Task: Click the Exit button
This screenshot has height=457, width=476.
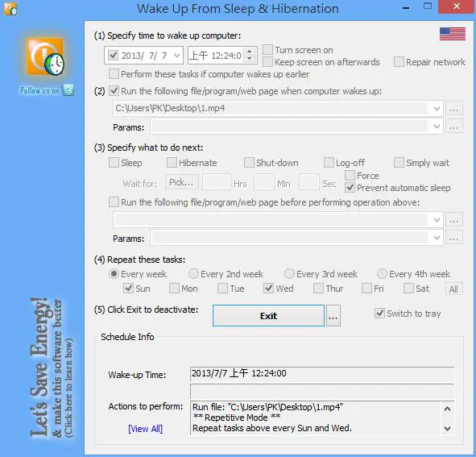Action: coord(268,316)
